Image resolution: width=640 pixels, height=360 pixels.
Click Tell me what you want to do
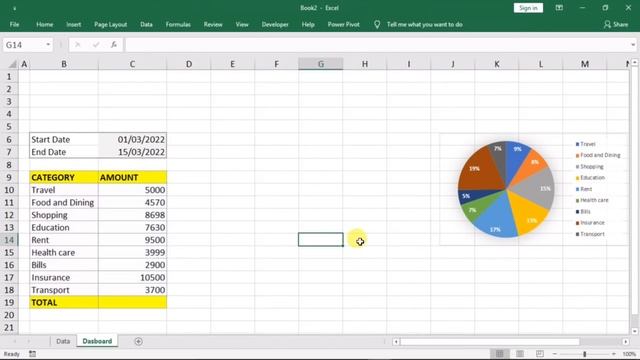click(x=424, y=24)
